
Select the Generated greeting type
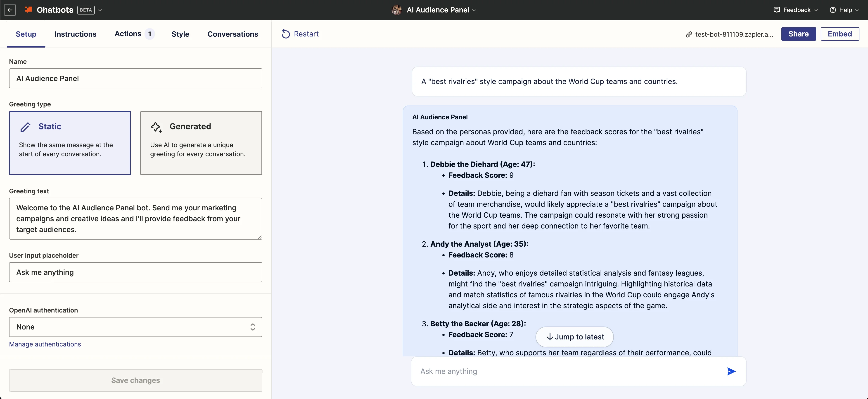pos(201,143)
